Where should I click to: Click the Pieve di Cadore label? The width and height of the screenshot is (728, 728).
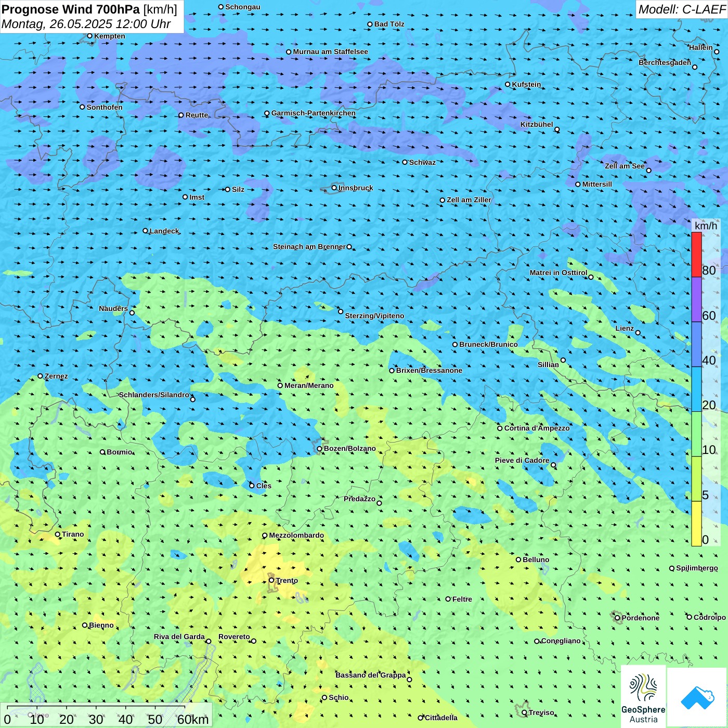522,460
